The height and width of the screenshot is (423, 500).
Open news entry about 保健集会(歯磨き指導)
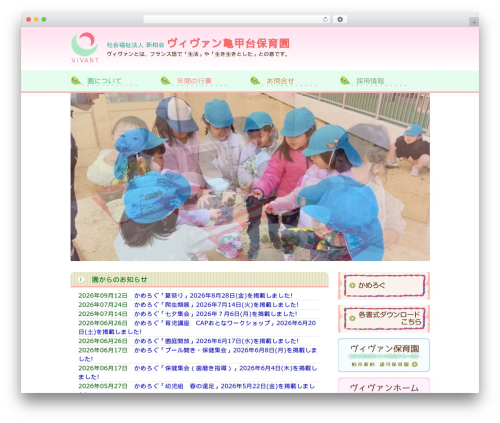click(198, 373)
